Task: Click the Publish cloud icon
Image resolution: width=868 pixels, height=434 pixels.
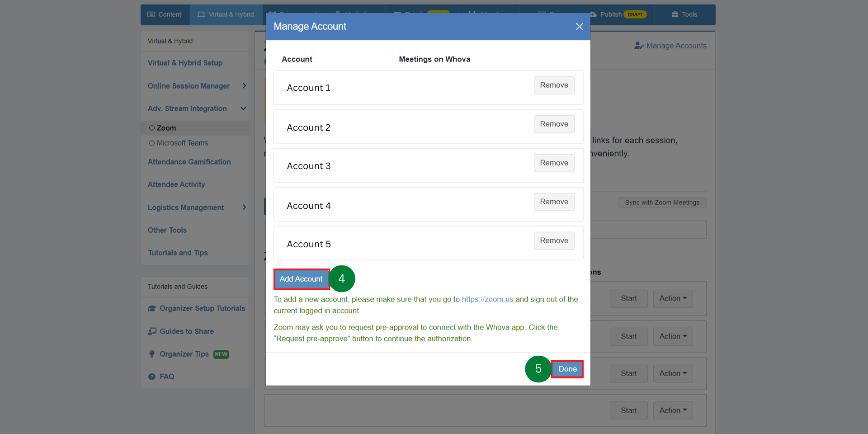Action: pos(593,14)
